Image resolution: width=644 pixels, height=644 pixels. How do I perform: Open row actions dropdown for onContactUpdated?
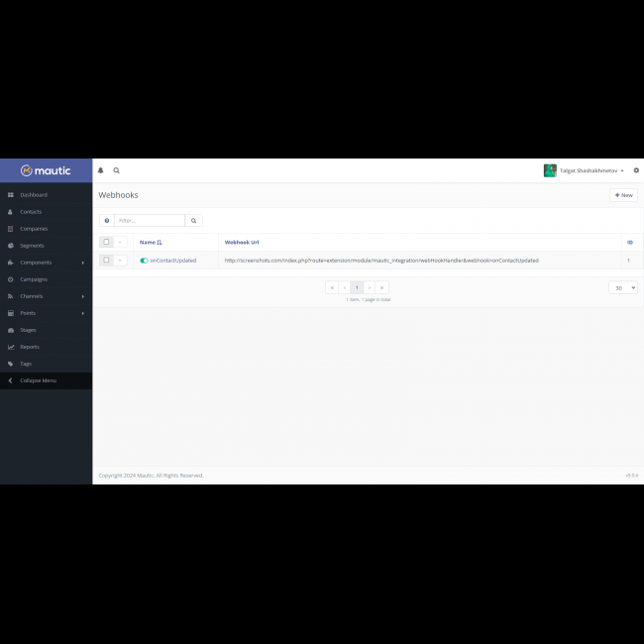(120, 261)
